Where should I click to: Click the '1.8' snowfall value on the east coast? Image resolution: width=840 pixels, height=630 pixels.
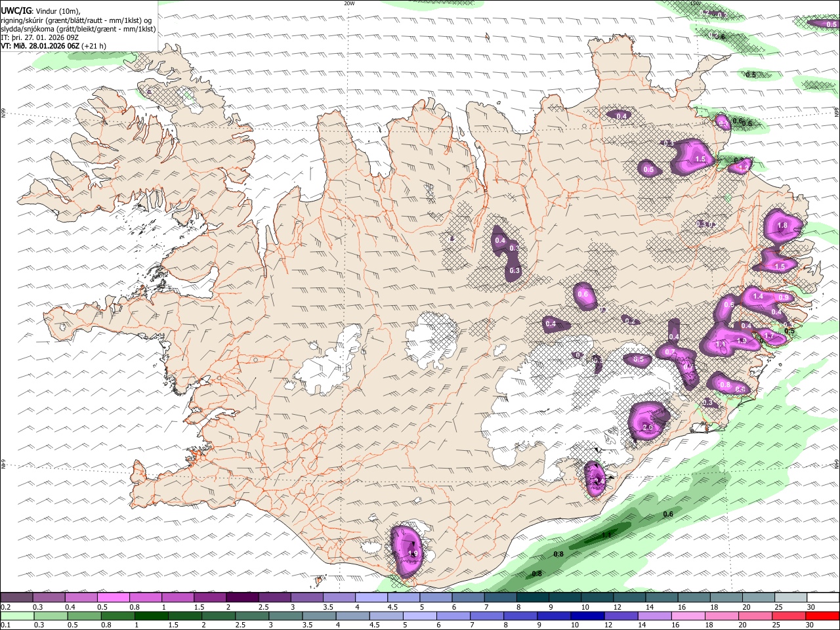[x=782, y=226]
